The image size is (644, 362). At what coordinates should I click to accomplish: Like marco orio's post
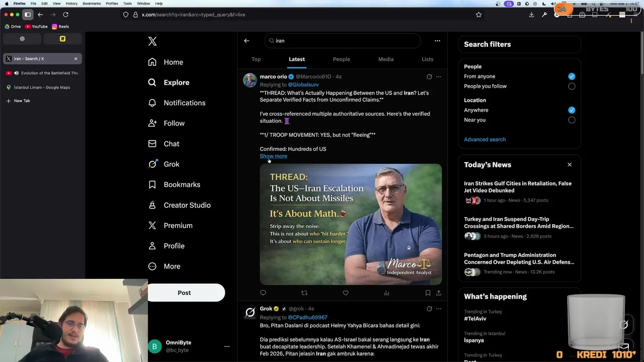(x=346, y=293)
